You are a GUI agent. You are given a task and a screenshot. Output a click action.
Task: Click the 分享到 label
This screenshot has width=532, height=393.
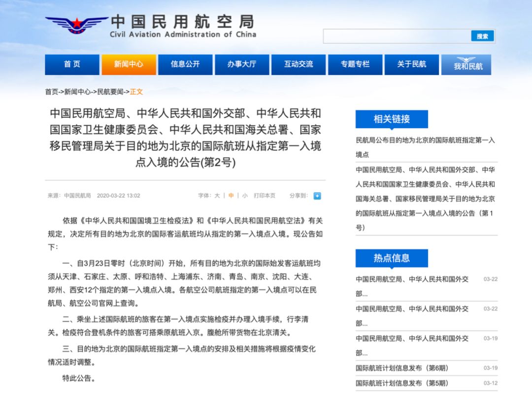(298, 196)
